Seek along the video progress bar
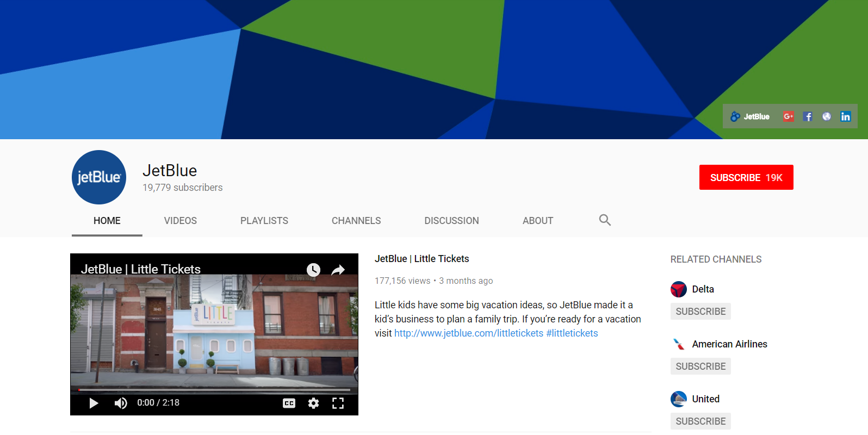 tap(214, 390)
